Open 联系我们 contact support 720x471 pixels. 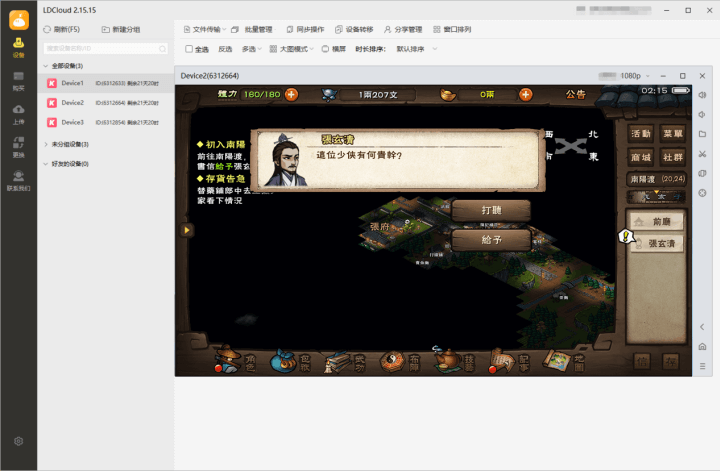tap(18, 180)
